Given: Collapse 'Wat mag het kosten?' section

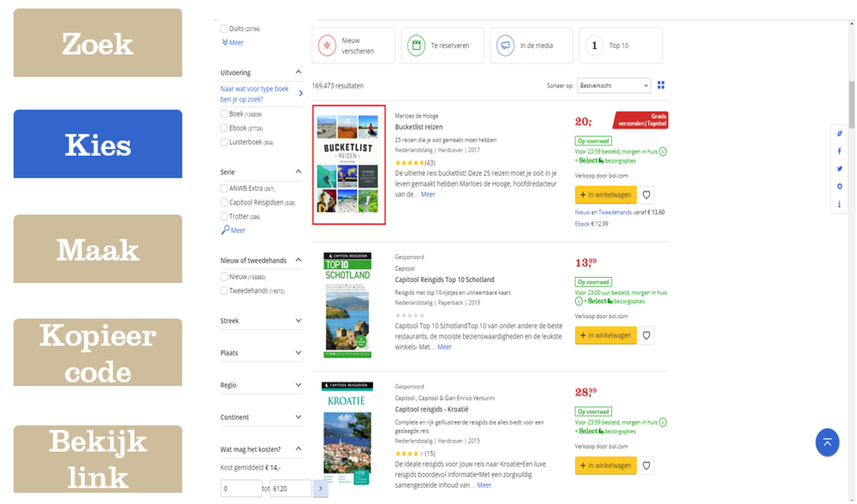Looking at the screenshot, I should click(x=298, y=448).
